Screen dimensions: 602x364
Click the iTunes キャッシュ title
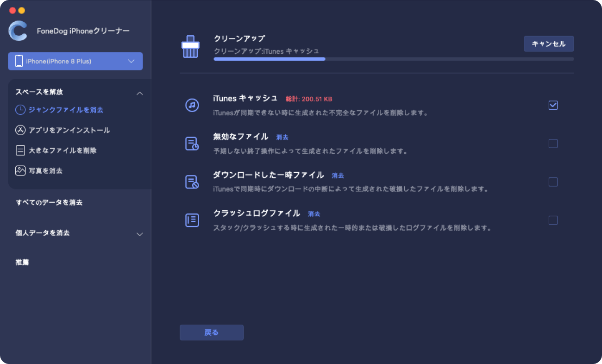pos(245,98)
